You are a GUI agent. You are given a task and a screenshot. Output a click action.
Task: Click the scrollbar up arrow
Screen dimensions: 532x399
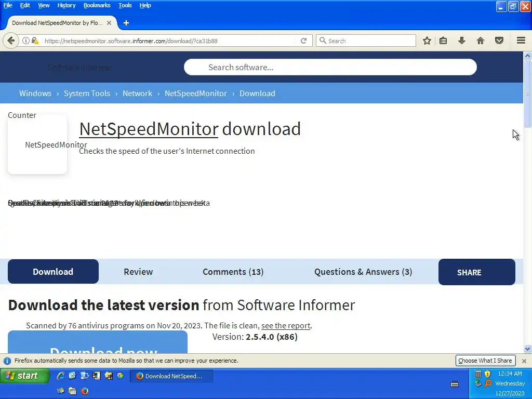(527, 56)
